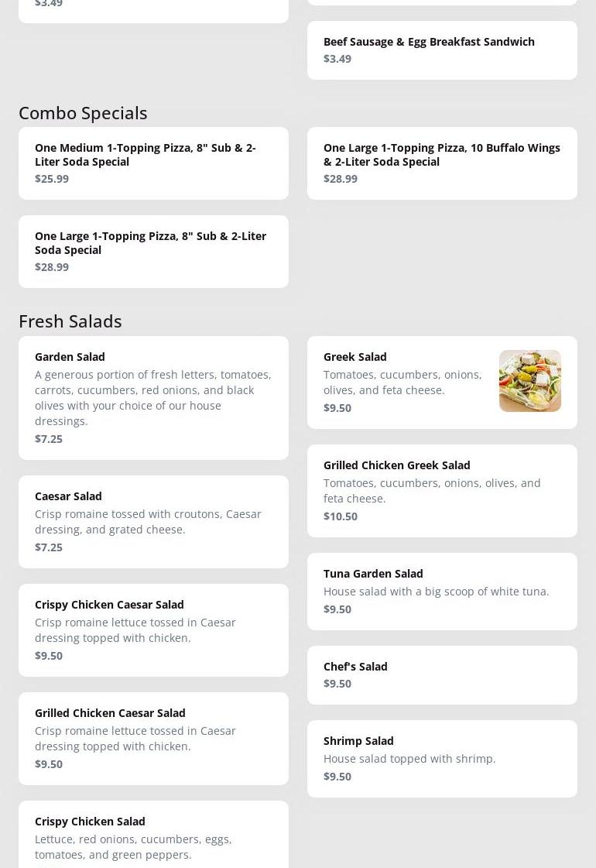Viewport: 596px width, 868px height.
Task: Choose the Caesar Salad item card
Action: 153,521
